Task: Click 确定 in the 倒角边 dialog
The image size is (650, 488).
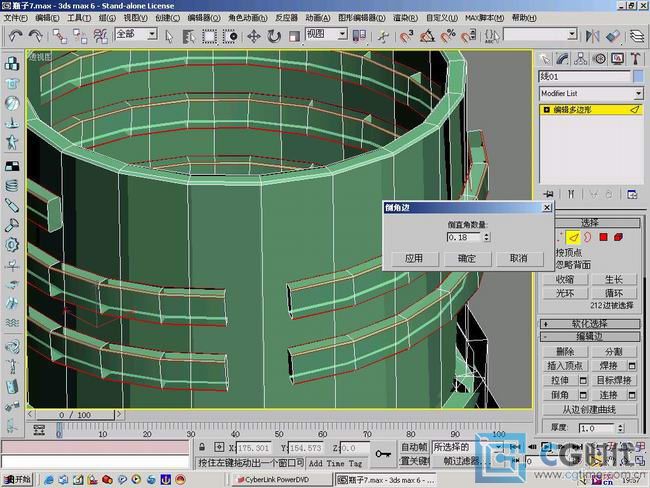Action: [x=467, y=258]
